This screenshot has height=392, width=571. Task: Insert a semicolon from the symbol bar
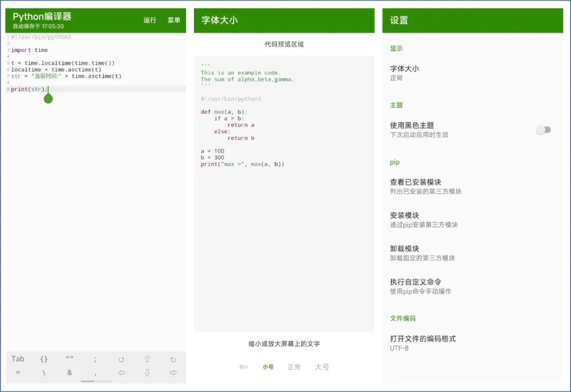[95, 360]
